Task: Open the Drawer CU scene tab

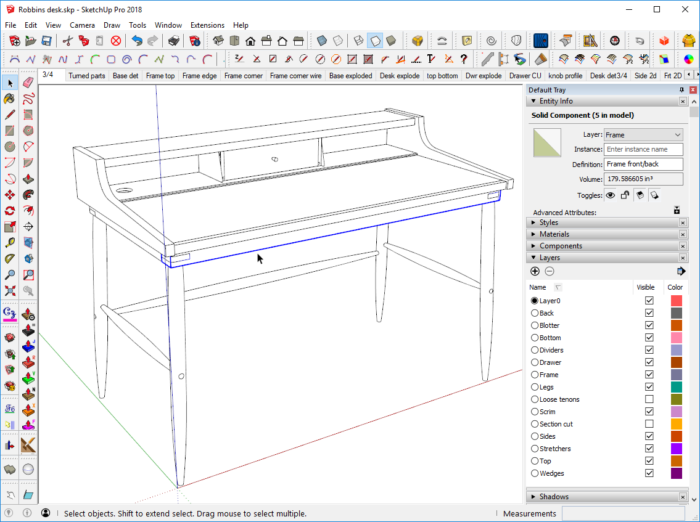Action: [525, 76]
